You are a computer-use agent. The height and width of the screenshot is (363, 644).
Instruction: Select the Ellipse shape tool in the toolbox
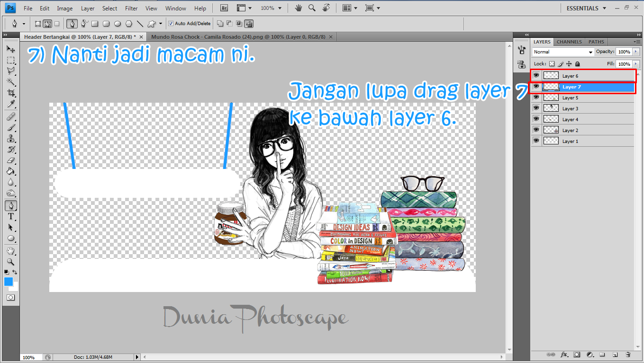pos(11,238)
